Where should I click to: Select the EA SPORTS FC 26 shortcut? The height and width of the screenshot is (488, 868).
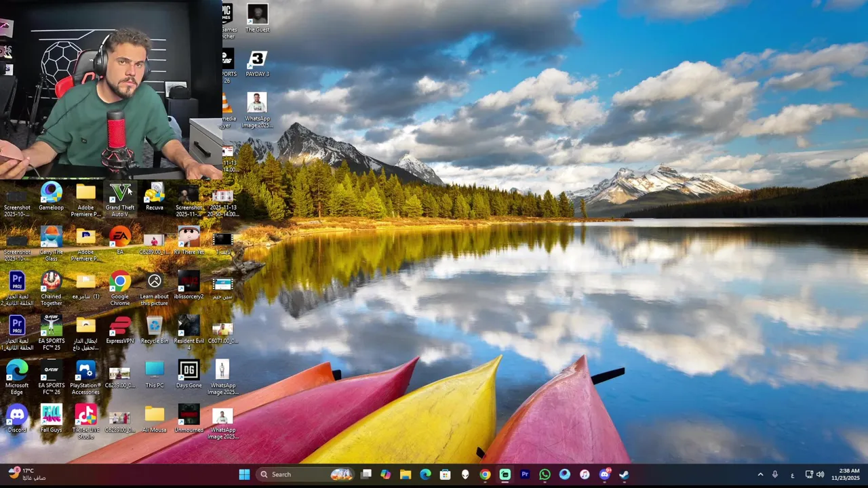pos(51,377)
